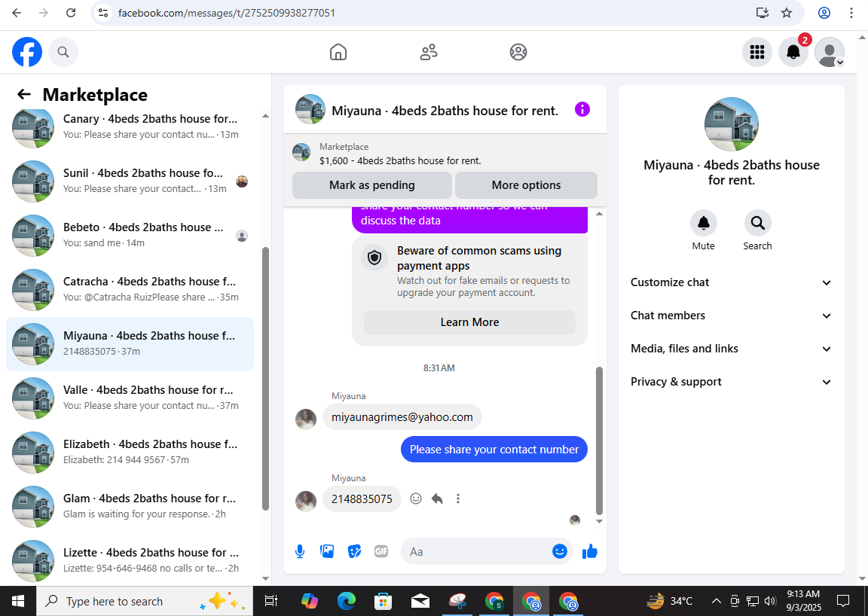Click Miyauna's avatar beside email message
This screenshot has width=868, height=616.
coord(306,419)
